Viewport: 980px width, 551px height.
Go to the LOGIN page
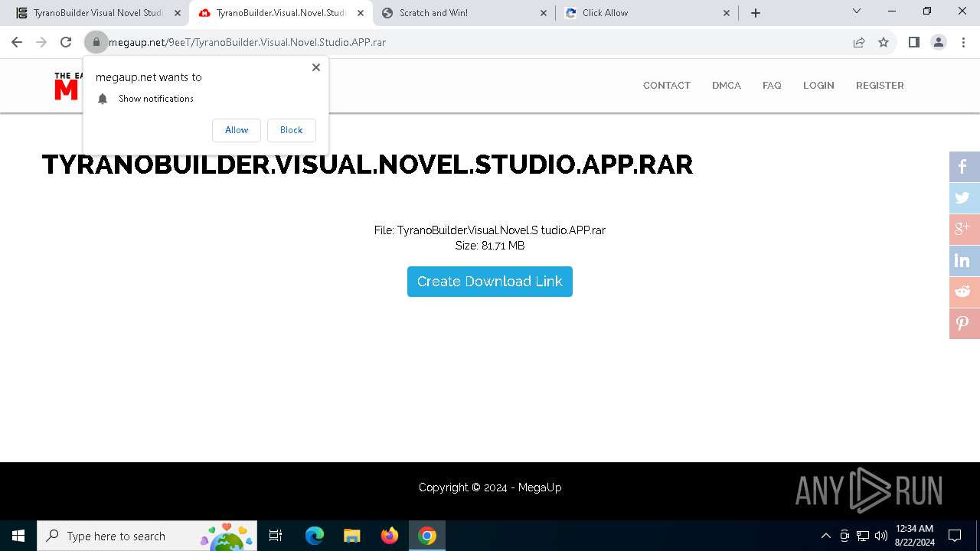pos(818,86)
